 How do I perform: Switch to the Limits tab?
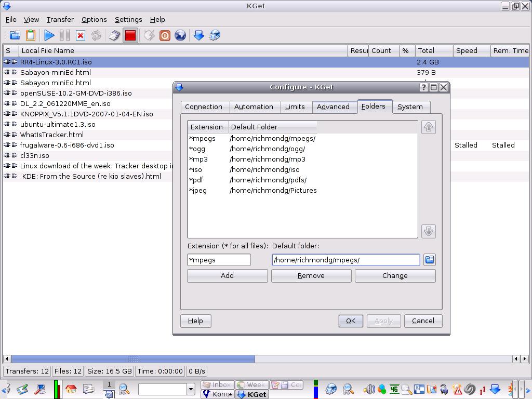click(296, 107)
